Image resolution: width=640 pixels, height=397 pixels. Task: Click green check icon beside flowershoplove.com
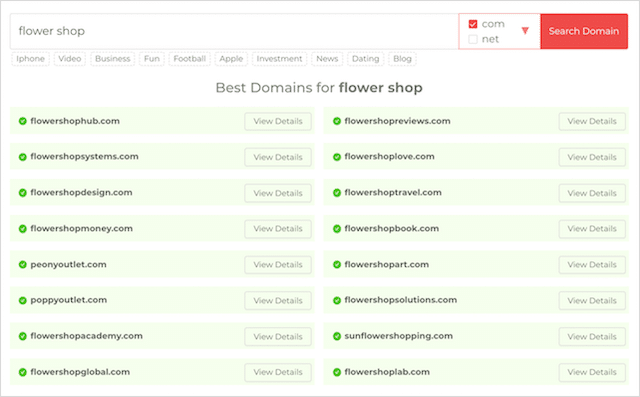pyautogui.click(x=337, y=157)
